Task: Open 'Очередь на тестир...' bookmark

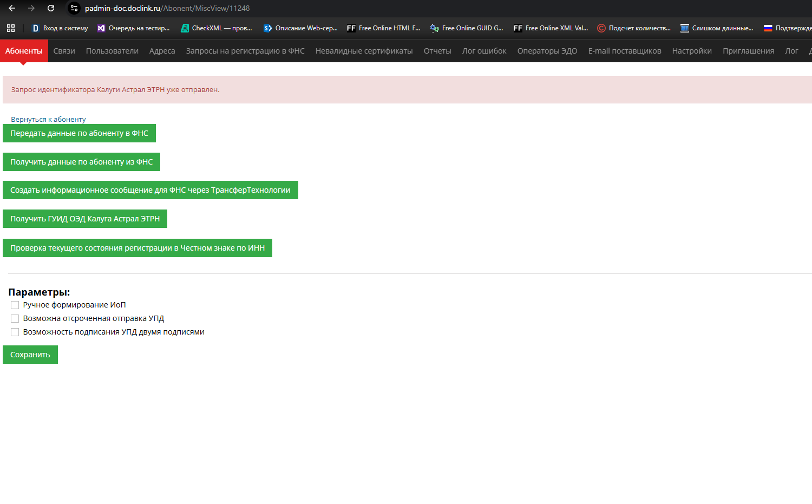Action: [133, 28]
